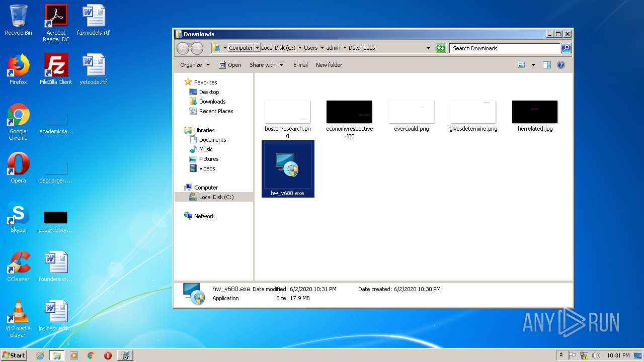The width and height of the screenshot is (644, 362).
Task: Open Recent Places in navigation pane
Action: point(211,111)
